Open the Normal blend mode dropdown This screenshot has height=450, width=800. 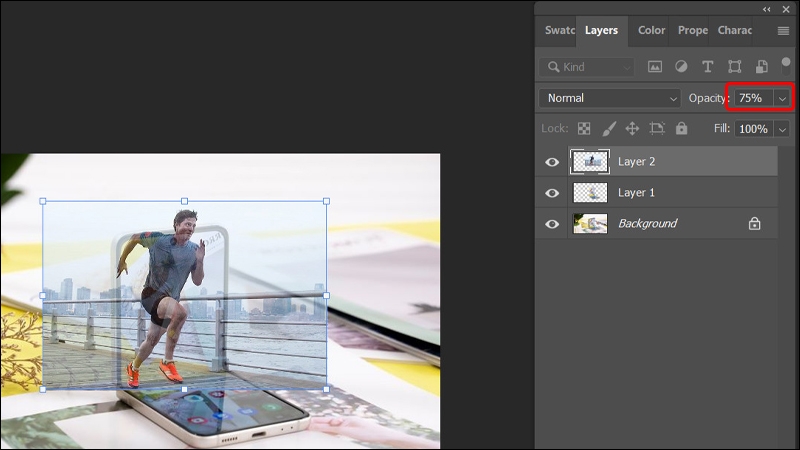click(x=609, y=98)
